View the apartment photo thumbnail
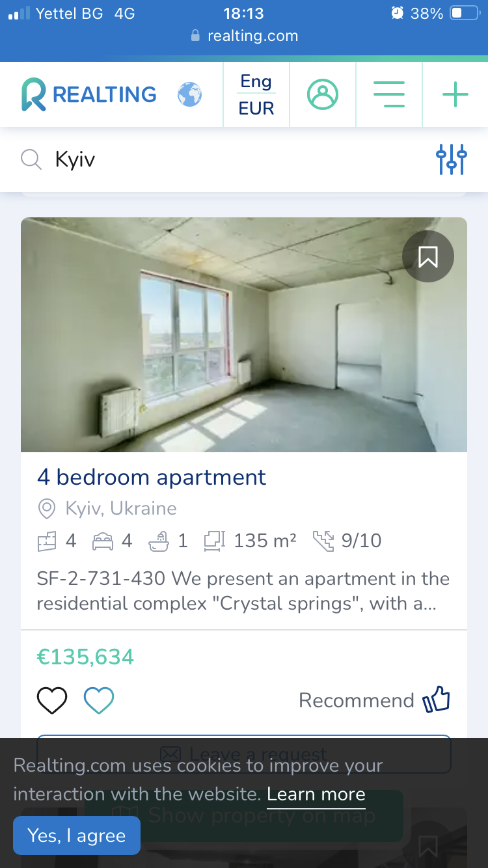 click(244, 334)
